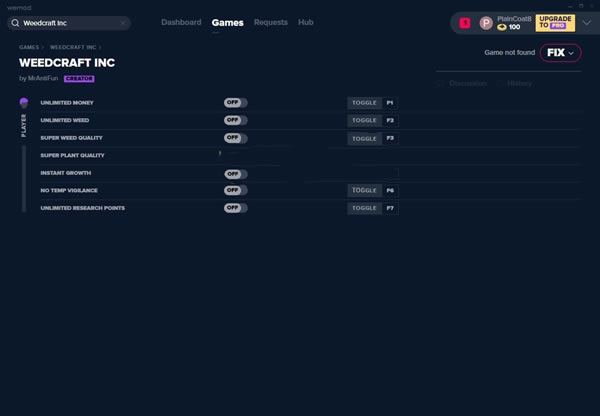This screenshot has height=416, width=600.
Task: Click the PlainCoat8 profile avatar
Action: click(486, 23)
